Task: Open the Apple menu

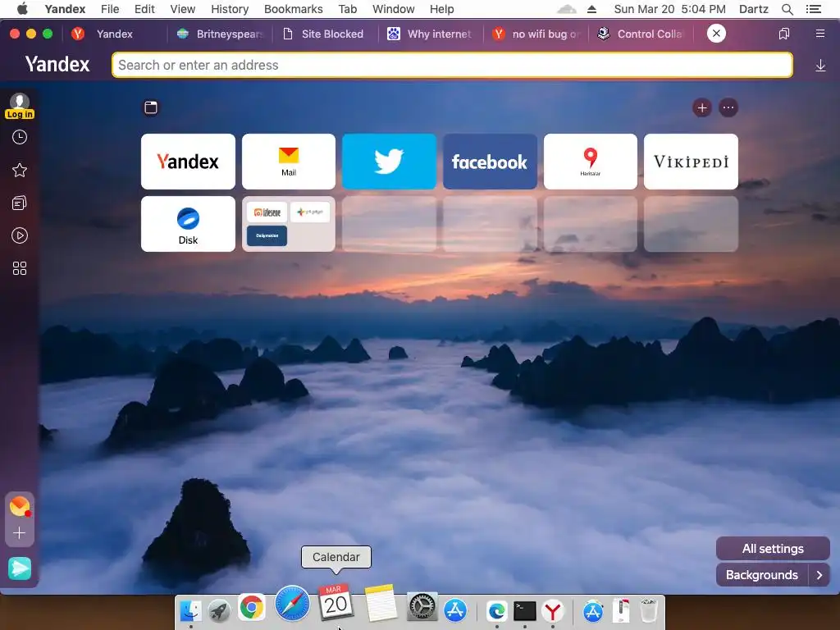Action: [x=22, y=8]
